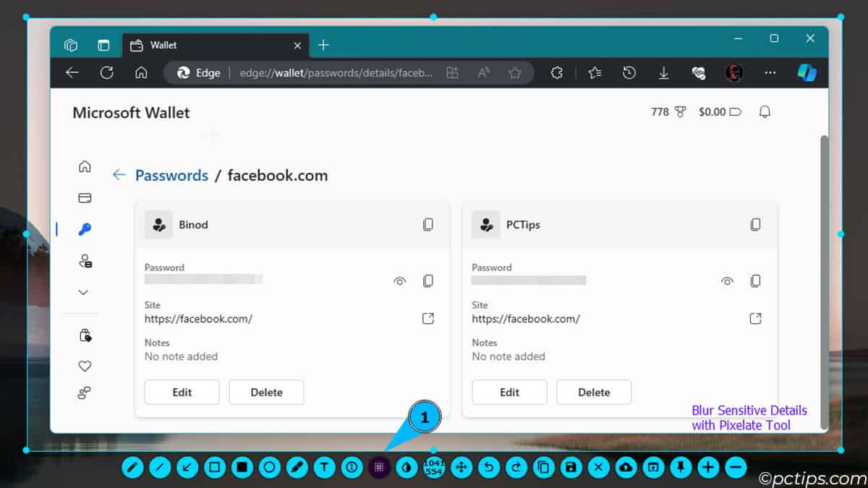
Task: Go back using the Passwords breadcrumb link
Action: [x=171, y=175]
